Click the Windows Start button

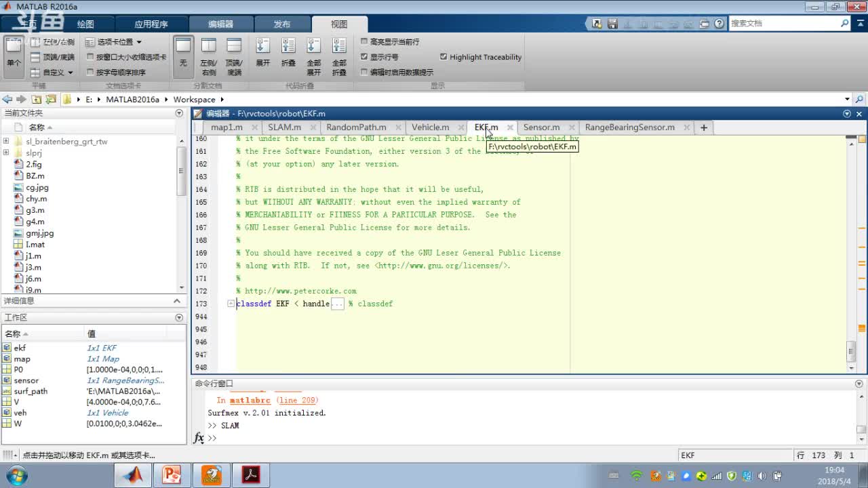pos(16,475)
